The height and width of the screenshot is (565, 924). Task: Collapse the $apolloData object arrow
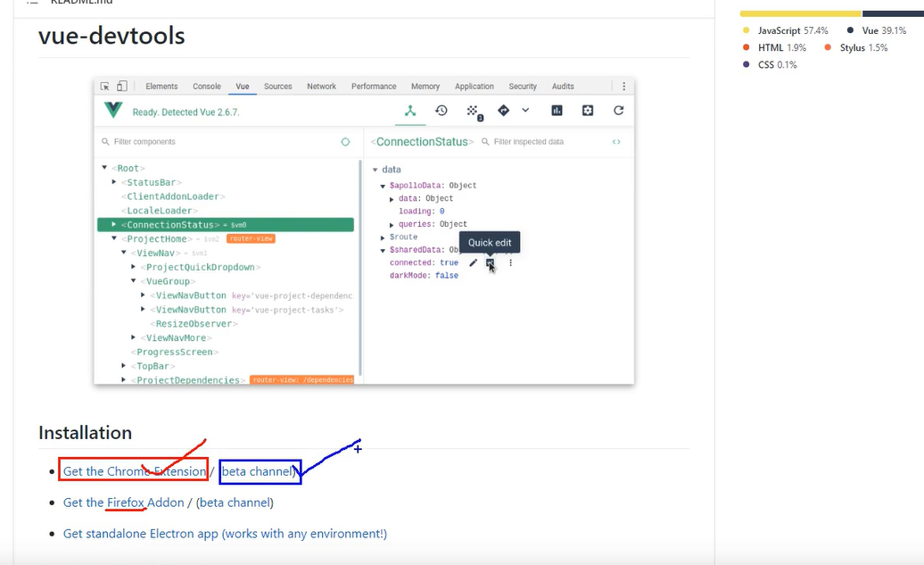point(383,186)
